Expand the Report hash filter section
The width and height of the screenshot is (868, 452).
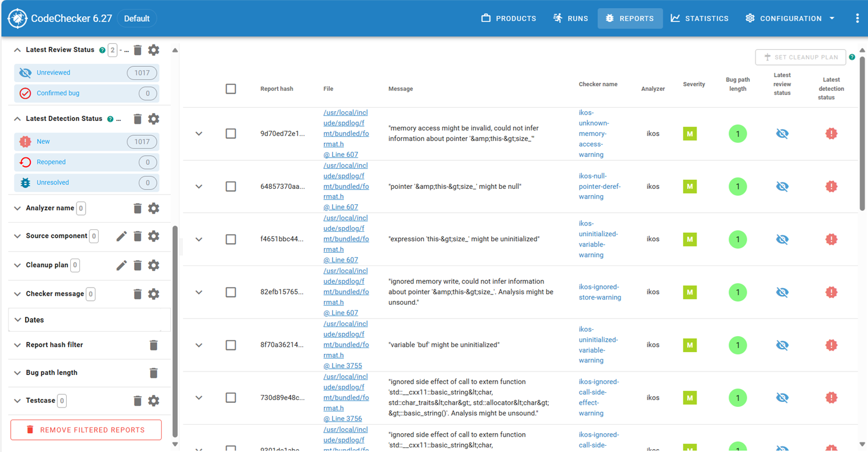pyautogui.click(x=17, y=345)
